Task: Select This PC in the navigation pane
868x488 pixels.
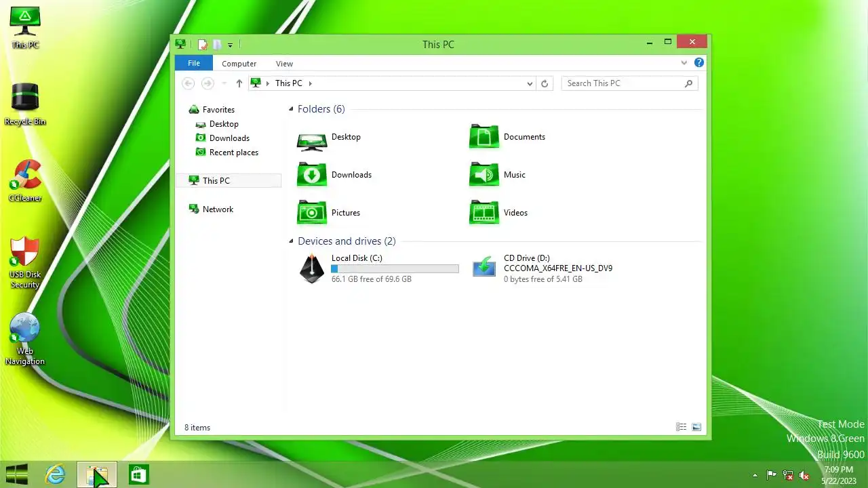Action: point(229,181)
